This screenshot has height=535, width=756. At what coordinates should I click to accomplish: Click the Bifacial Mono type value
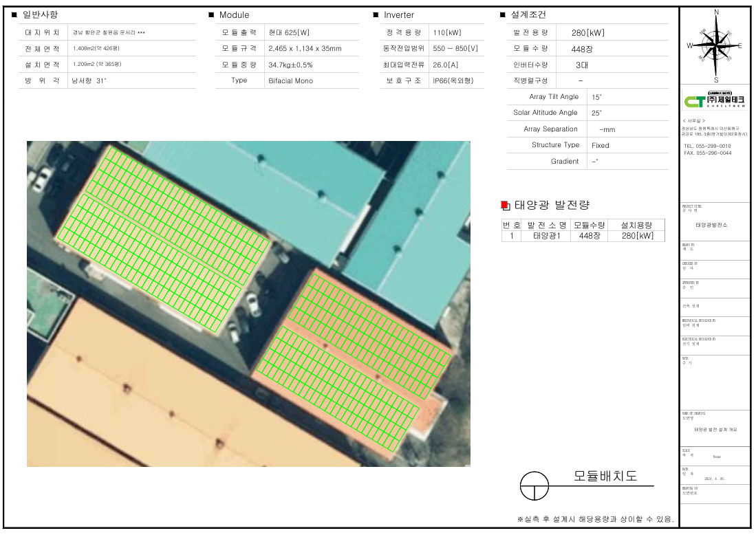pyautogui.click(x=290, y=80)
